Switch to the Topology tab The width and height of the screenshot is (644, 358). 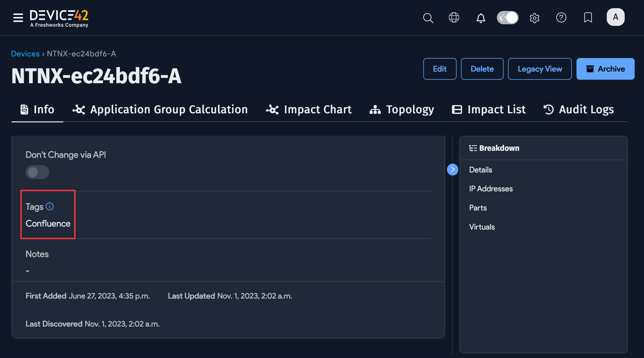(x=402, y=110)
